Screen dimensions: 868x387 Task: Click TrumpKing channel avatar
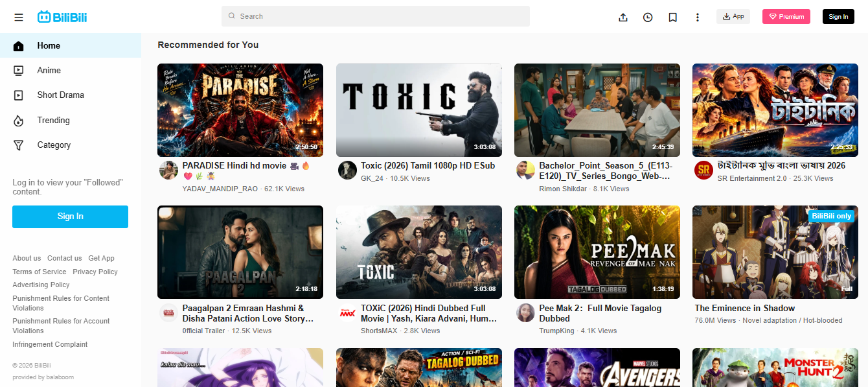tap(525, 313)
